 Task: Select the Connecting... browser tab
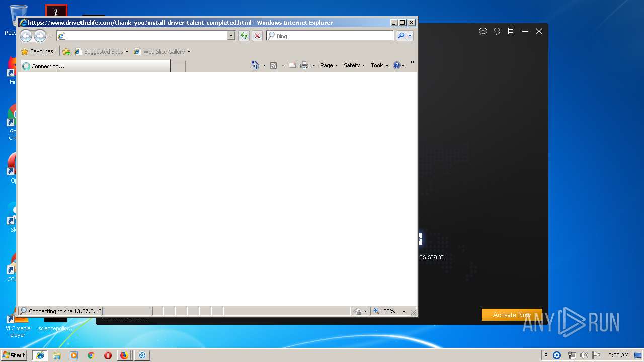tap(95, 66)
